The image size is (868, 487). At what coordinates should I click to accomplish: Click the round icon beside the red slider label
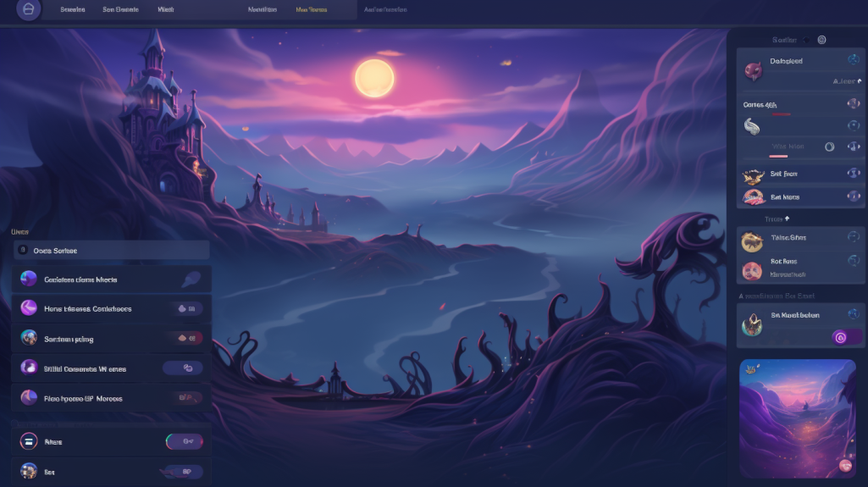point(853,103)
